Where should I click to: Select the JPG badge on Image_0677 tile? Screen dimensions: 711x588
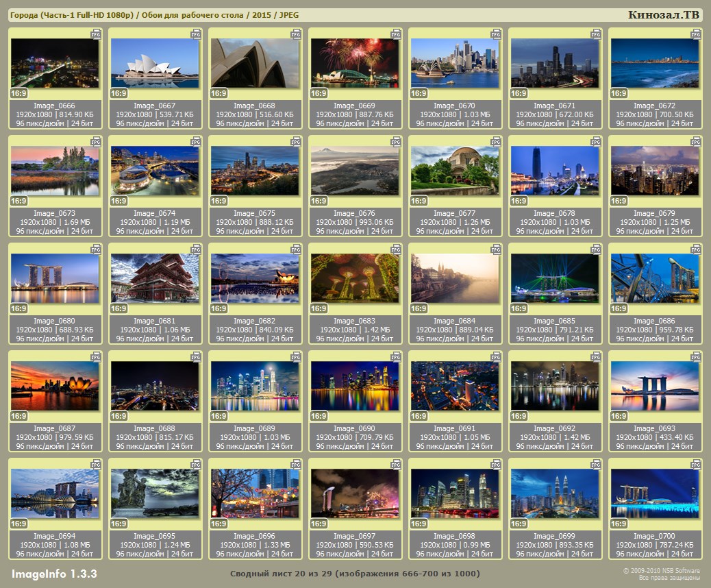pos(496,141)
